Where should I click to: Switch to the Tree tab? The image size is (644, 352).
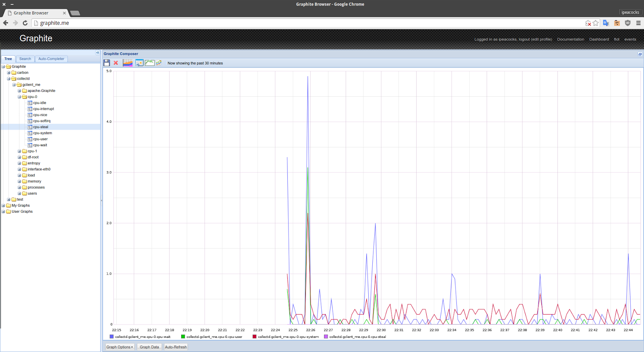click(x=8, y=59)
